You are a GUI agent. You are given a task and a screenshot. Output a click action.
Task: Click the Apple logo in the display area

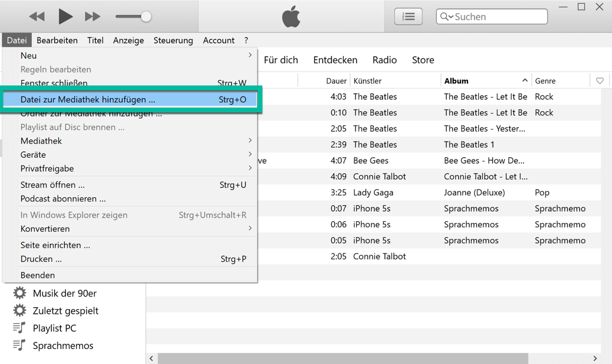pyautogui.click(x=291, y=17)
